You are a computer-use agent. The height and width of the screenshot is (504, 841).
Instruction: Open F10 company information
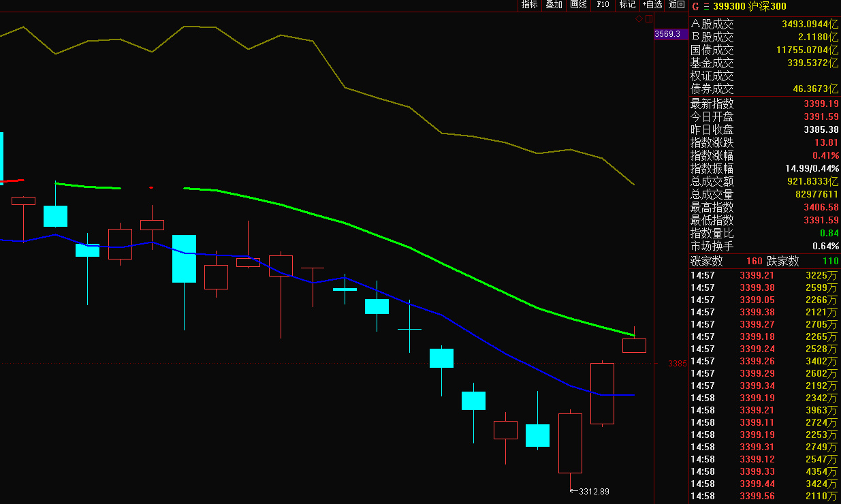(603, 5)
